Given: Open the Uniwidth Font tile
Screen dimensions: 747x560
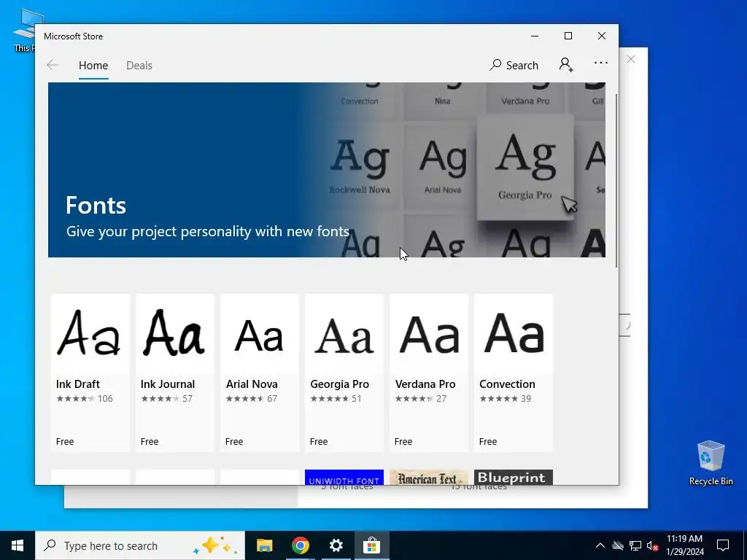Looking at the screenshot, I should [344, 477].
